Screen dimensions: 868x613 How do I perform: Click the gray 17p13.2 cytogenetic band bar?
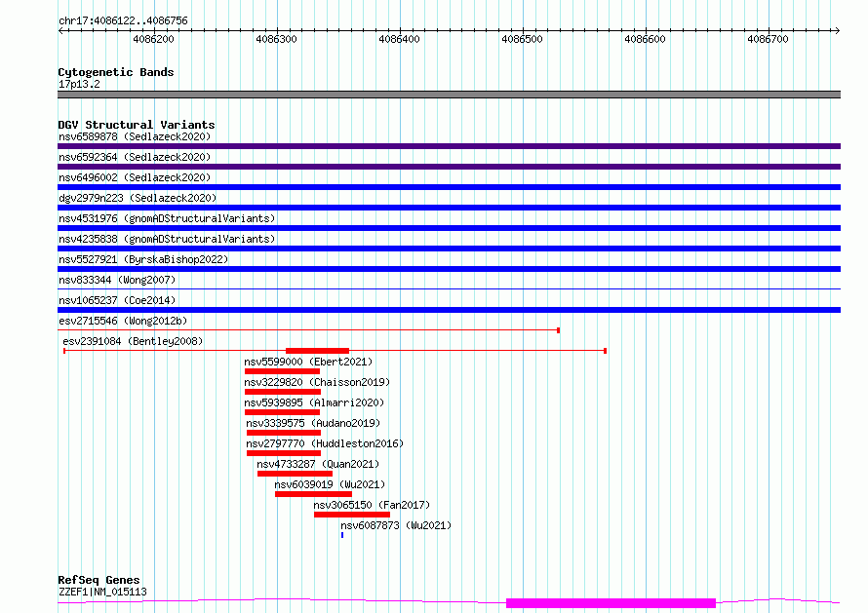[x=449, y=95]
